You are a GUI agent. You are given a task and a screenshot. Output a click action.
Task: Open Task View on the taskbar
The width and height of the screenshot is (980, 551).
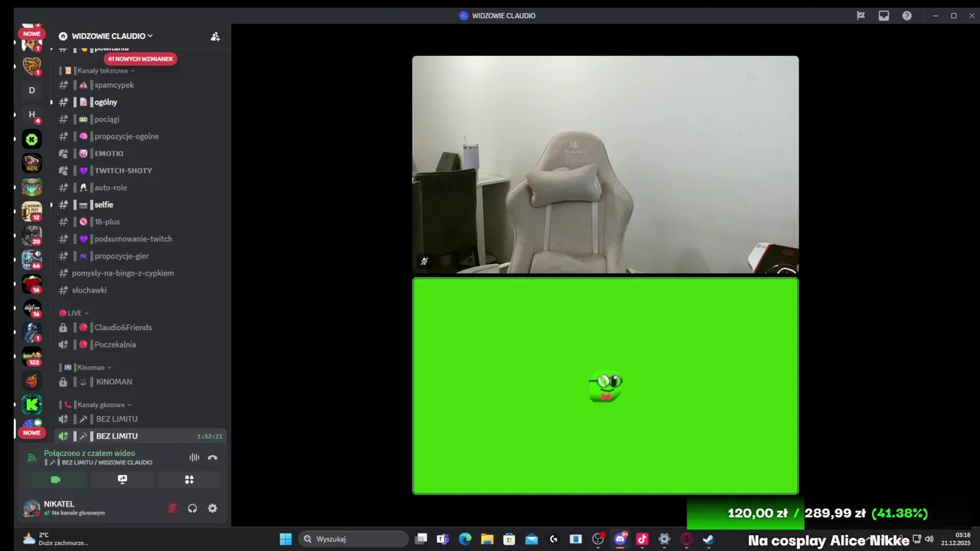[421, 539]
